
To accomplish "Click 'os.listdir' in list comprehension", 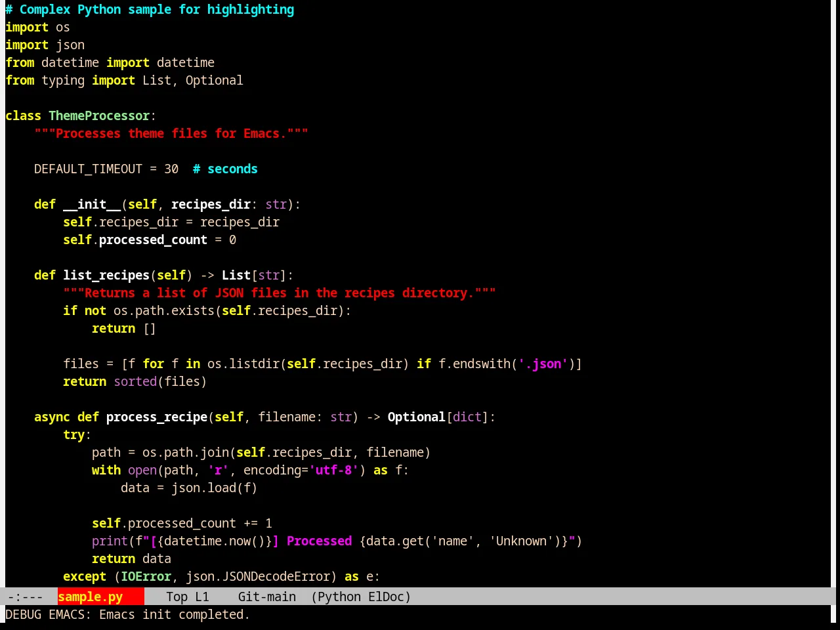I will point(243,364).
